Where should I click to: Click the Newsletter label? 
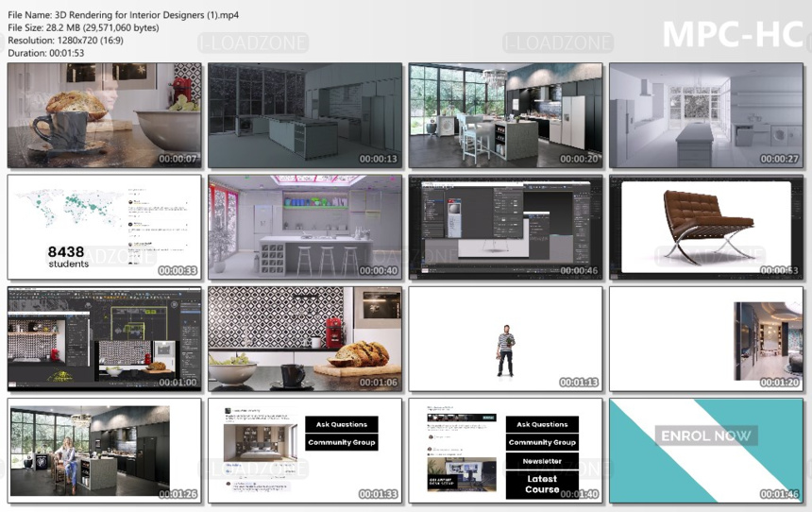pyautogui.click(x=542, y=461)
